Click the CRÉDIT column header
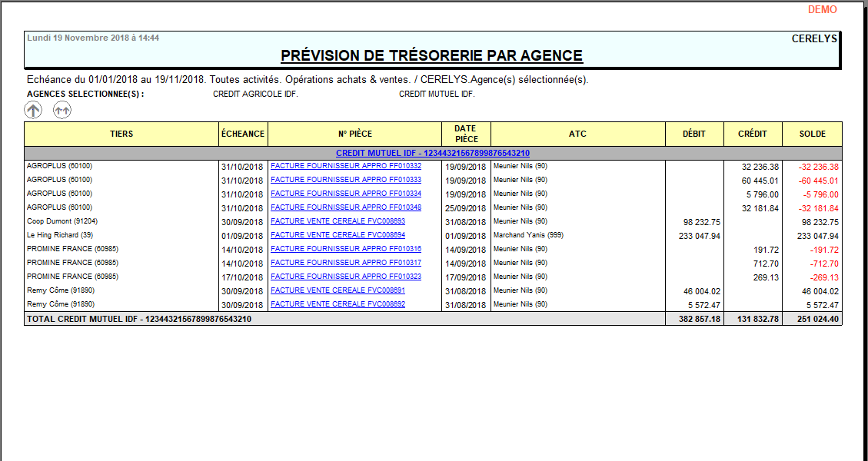 (753, 133)
